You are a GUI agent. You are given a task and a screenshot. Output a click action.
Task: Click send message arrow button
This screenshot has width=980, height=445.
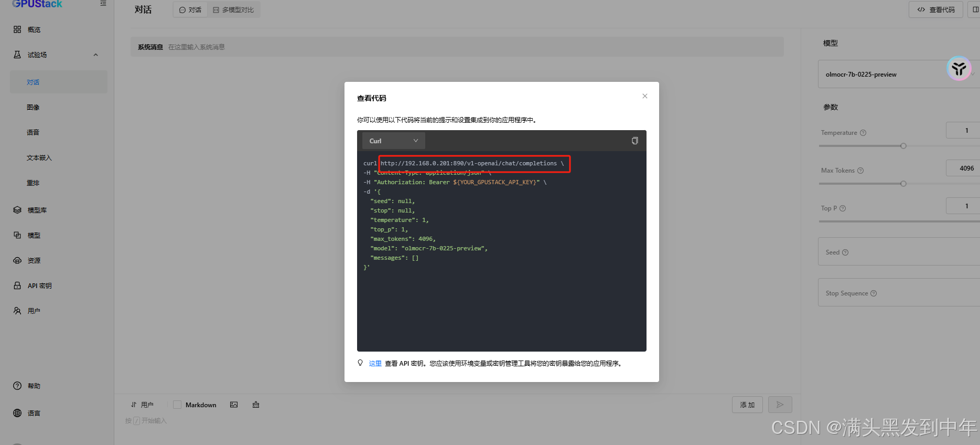780,405
